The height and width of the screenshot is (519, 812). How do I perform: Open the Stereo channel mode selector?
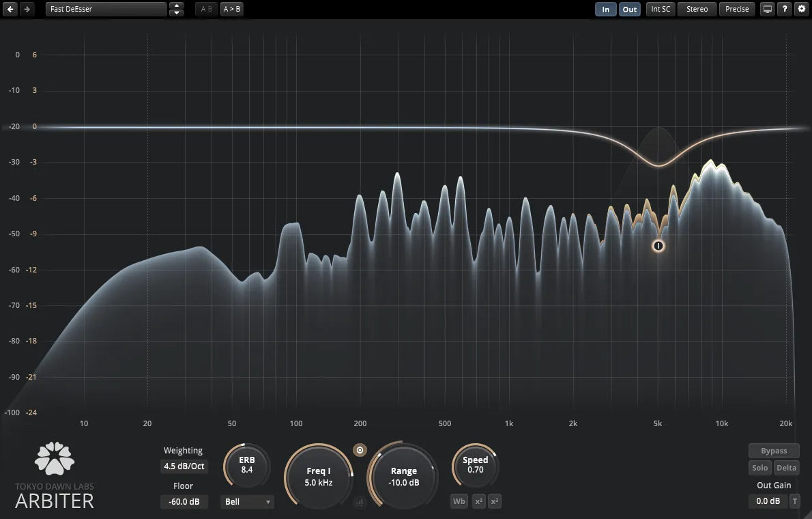coord(697,9)
